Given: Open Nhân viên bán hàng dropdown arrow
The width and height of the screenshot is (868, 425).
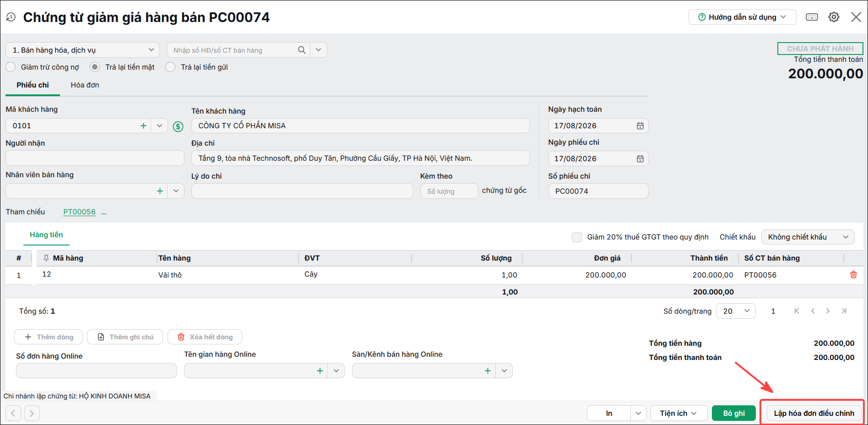Looking at the screenshot, I should point(176,191).
